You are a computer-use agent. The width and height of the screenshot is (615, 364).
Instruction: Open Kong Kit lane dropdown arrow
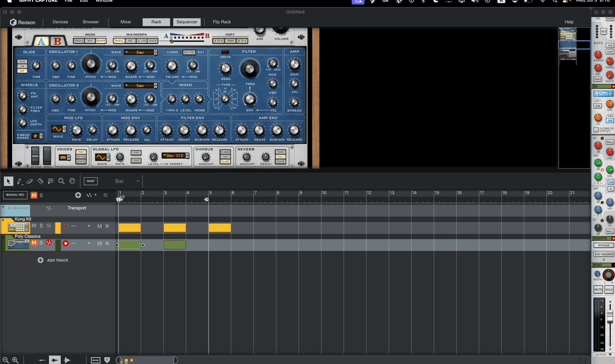point(89,226)
